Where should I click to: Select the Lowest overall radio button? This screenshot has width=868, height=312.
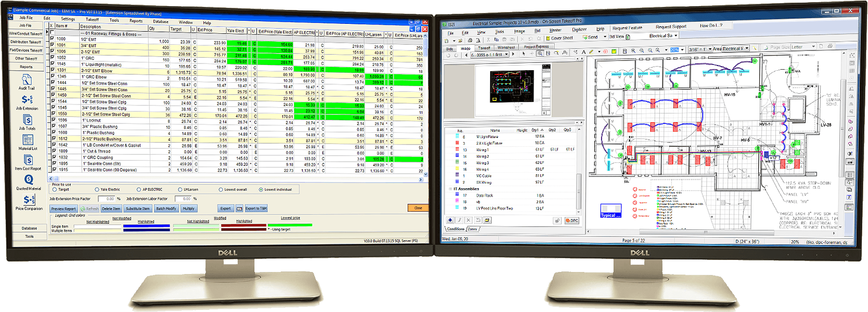pos(221,189)
